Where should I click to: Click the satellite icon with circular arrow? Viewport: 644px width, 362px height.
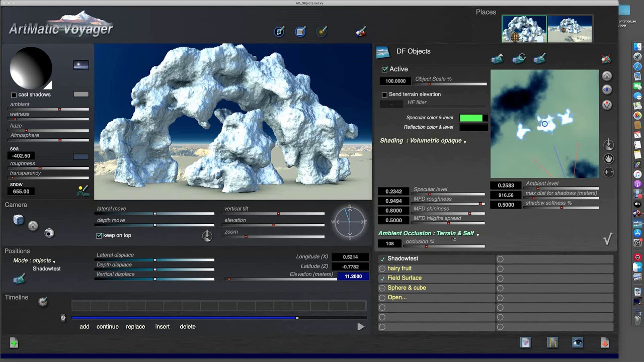[519, 59]
